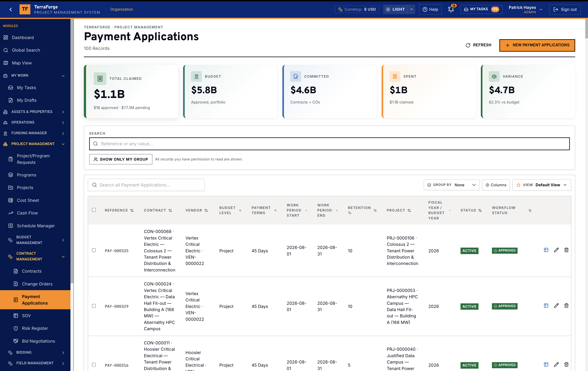Sort by Vendor column arrows

tap(206, 210)
